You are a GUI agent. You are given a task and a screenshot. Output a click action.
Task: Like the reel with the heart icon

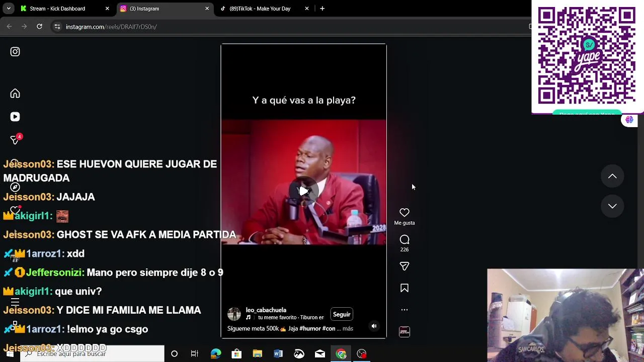(x=405, y=213)
